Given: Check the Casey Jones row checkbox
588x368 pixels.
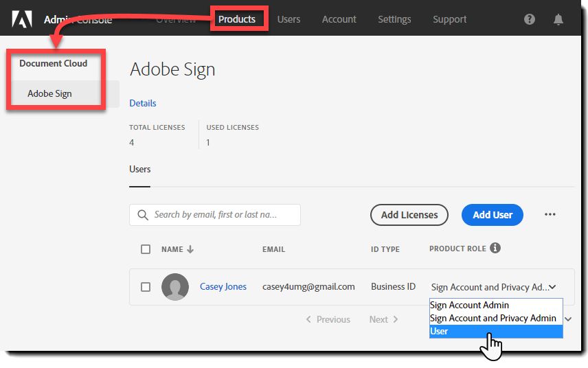Looking at the screenshot, I should pyautogui.click(x=146, y=287).
